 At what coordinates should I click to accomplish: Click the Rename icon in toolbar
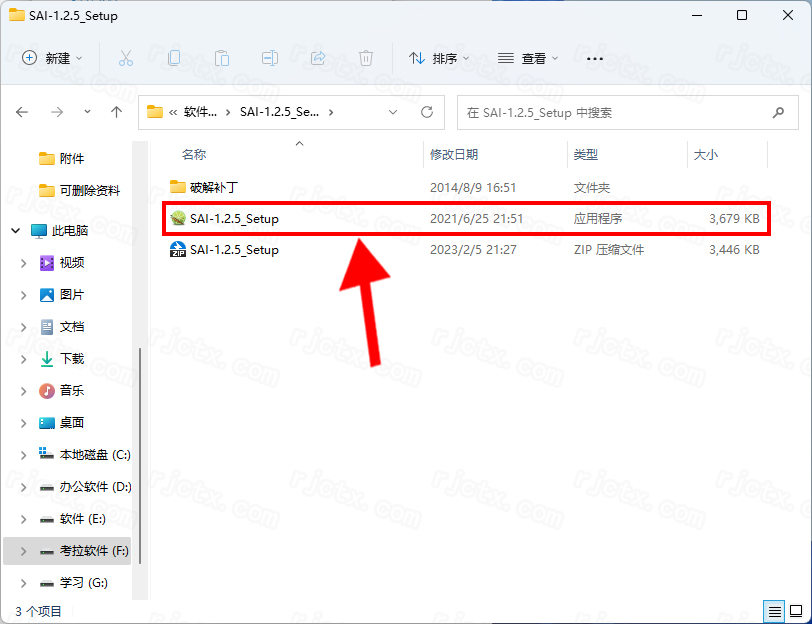[270, 58]
